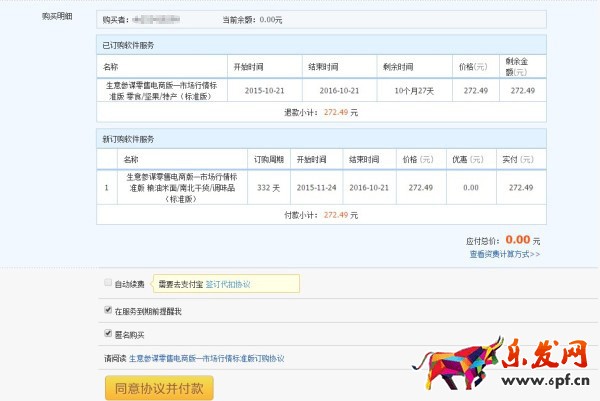Click the 0.00 total payable amount

(517, 240)
